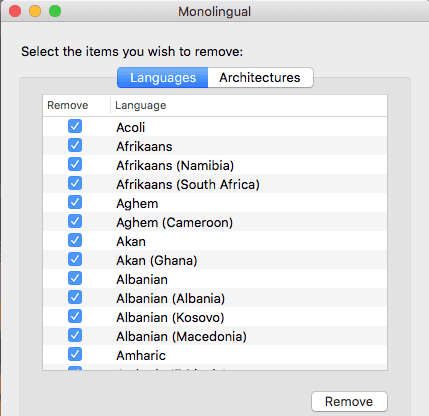Select the Languages tab
The width and height of the screenshot is (429, 416).
coord(163,78)
